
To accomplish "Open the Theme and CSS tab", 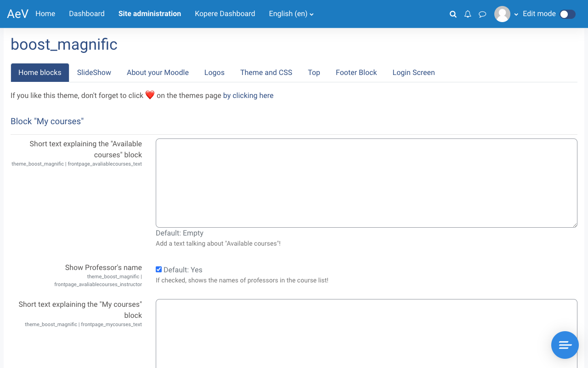I will tap(266, 73).
